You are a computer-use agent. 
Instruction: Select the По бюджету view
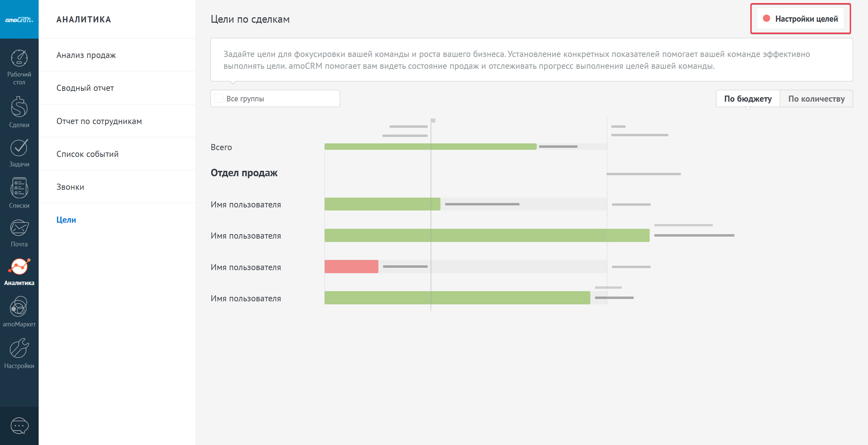(748, 99)
